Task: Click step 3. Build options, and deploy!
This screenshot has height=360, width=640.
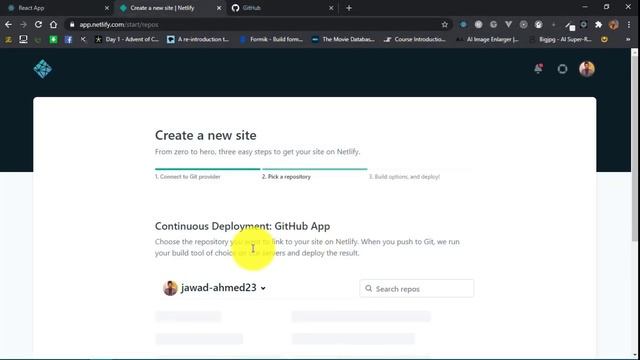Action: point(404,177)
